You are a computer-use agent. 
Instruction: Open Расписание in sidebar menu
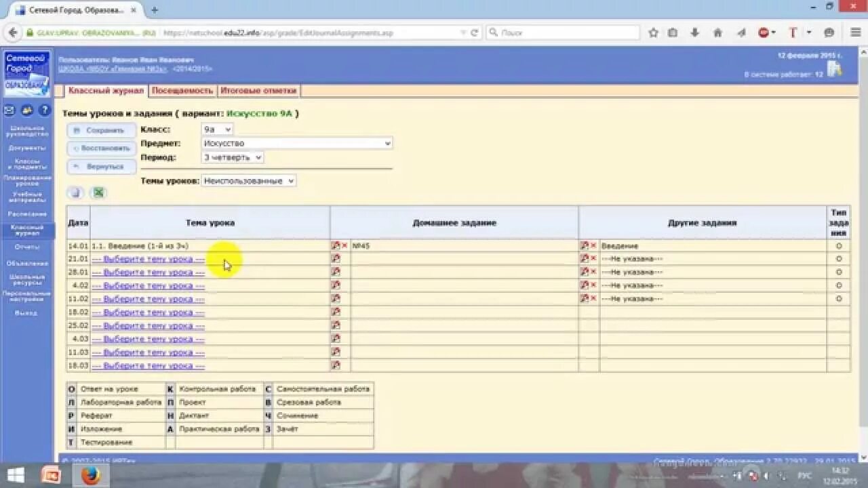pos(27,214)
